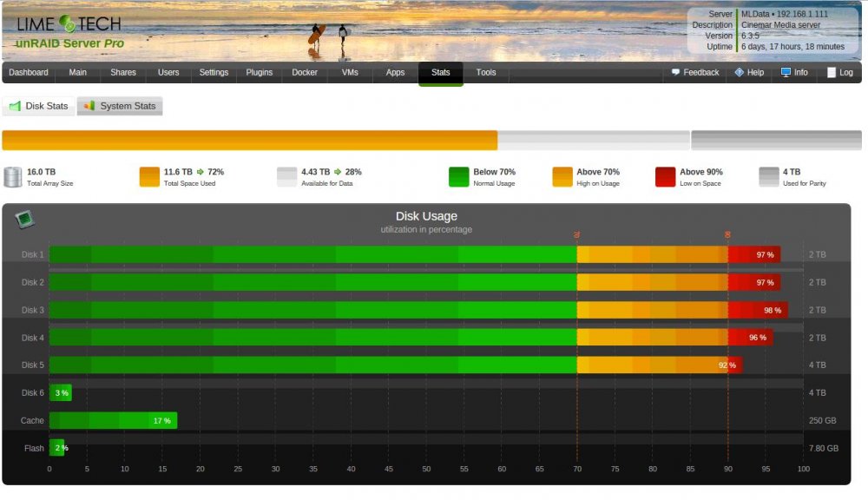Open the Shares page
868x500 pixels.
coord(123,73)
